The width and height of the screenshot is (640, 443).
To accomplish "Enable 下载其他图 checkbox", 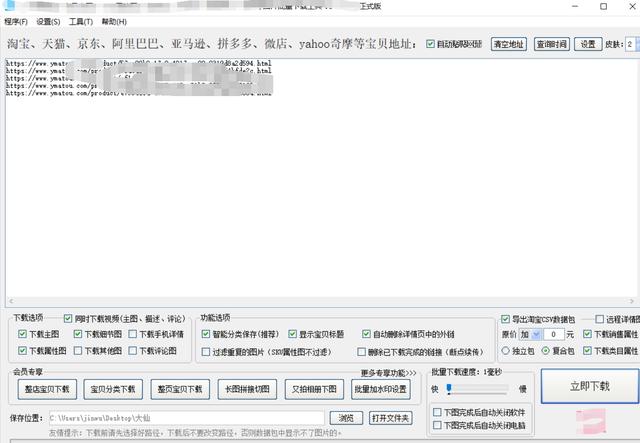I will (78, 350).
